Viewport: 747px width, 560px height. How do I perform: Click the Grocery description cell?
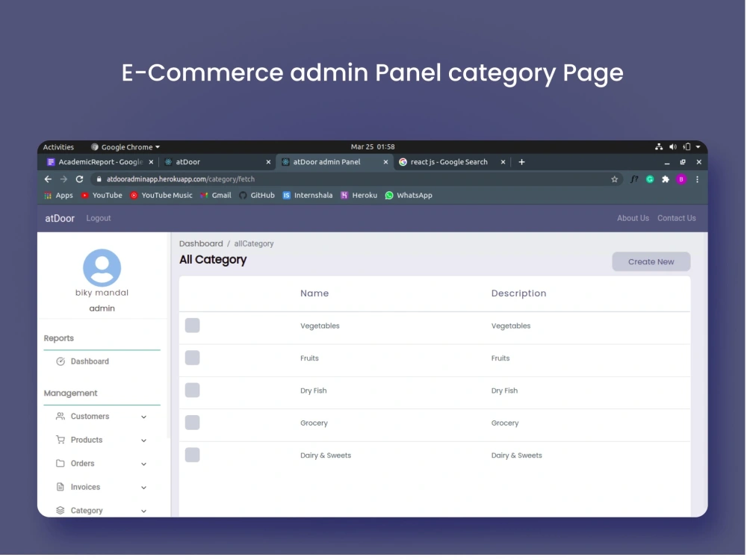coord(505,423)
